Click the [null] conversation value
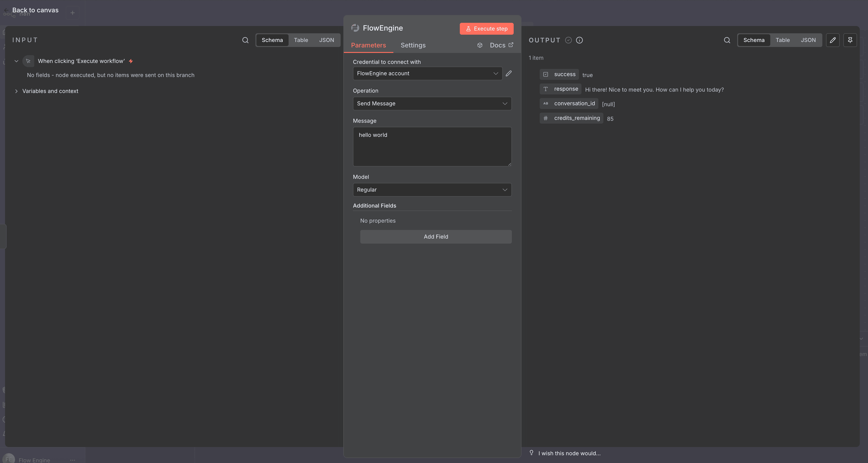Viewport: 868px width, 463px height. tap(608, 104)
